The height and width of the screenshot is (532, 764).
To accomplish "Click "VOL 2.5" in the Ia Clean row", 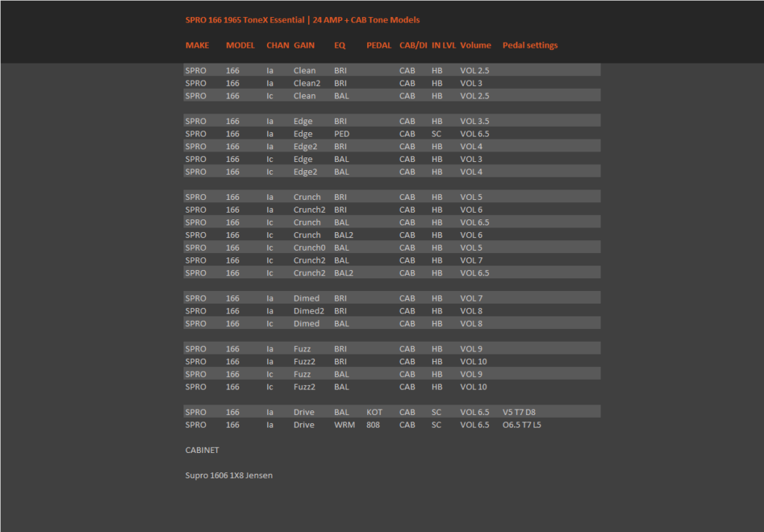I will click(x=475, y=71).
